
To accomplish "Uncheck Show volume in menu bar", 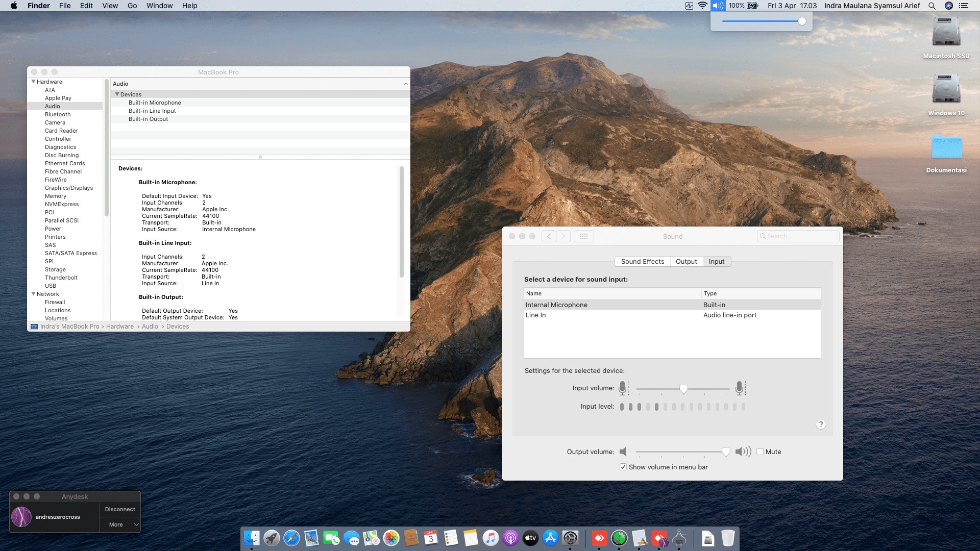I will (623, 467).
